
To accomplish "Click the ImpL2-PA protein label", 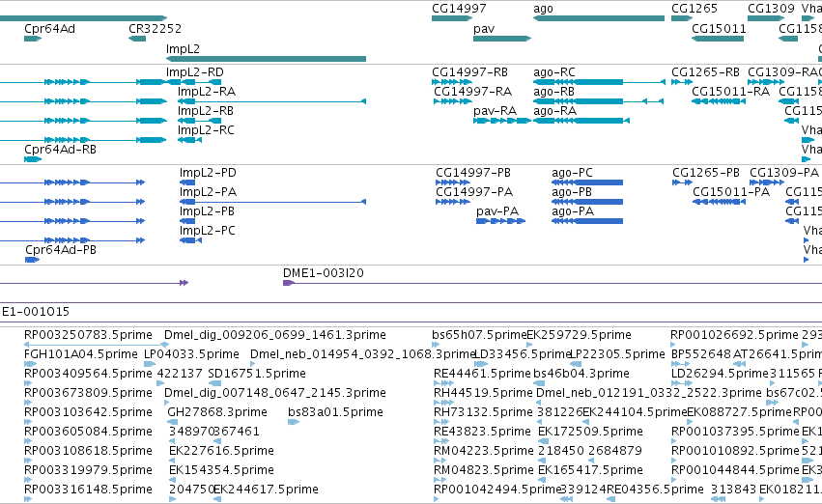I will (208, 192).
